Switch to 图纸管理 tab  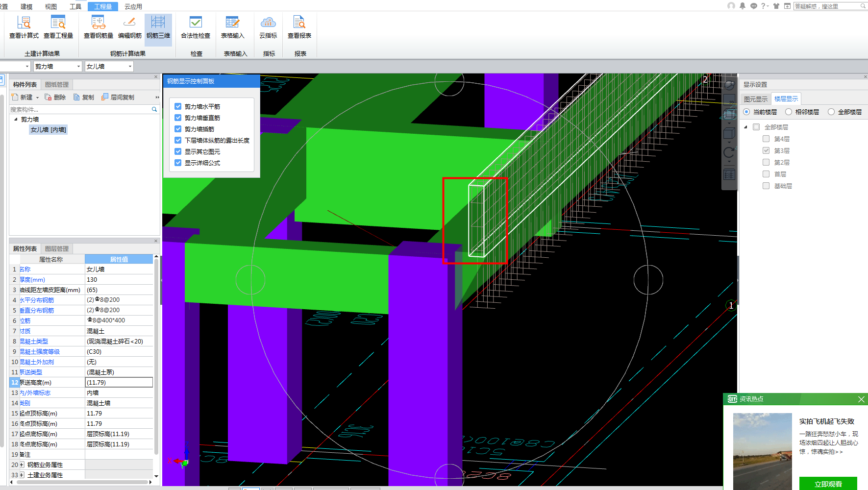point(57,84)
